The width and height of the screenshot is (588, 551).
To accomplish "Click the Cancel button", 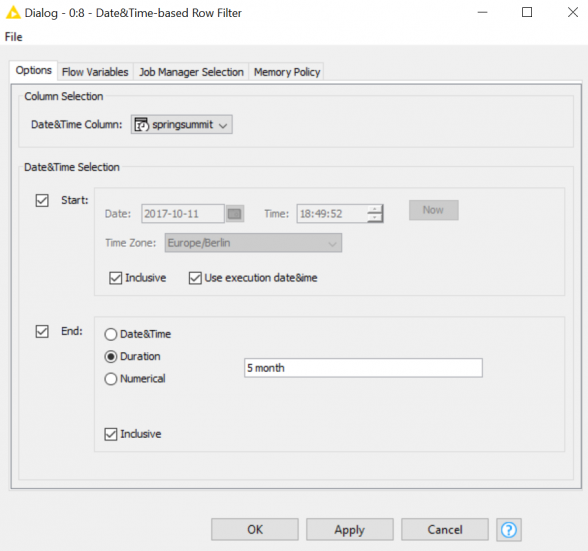I will tap(445, 530).
